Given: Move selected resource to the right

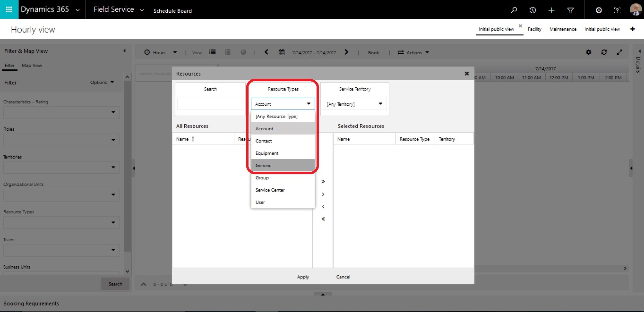Looking at the screenshot, I should tap(323, 194).
